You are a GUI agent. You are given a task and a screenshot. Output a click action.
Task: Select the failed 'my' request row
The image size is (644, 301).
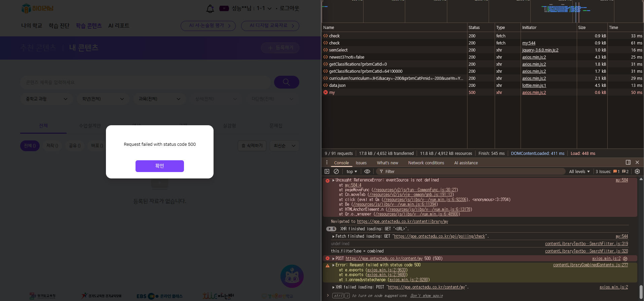[x=332, y=93]
